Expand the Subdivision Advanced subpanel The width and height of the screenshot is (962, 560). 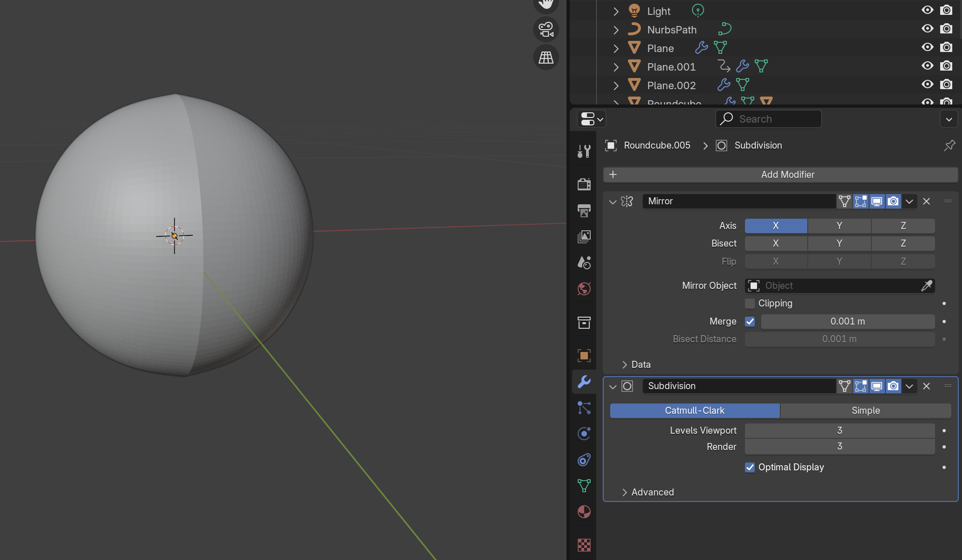coord(625,492)
